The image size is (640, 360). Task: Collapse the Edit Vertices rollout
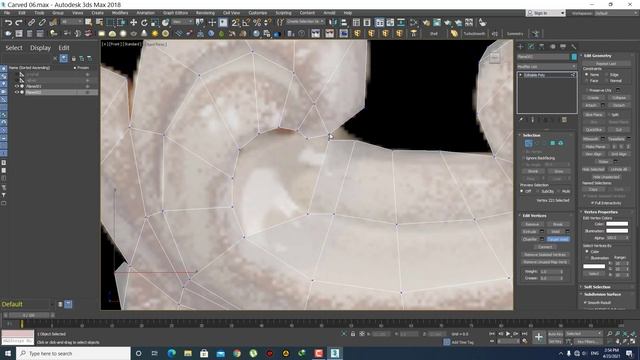pos(534,216)
